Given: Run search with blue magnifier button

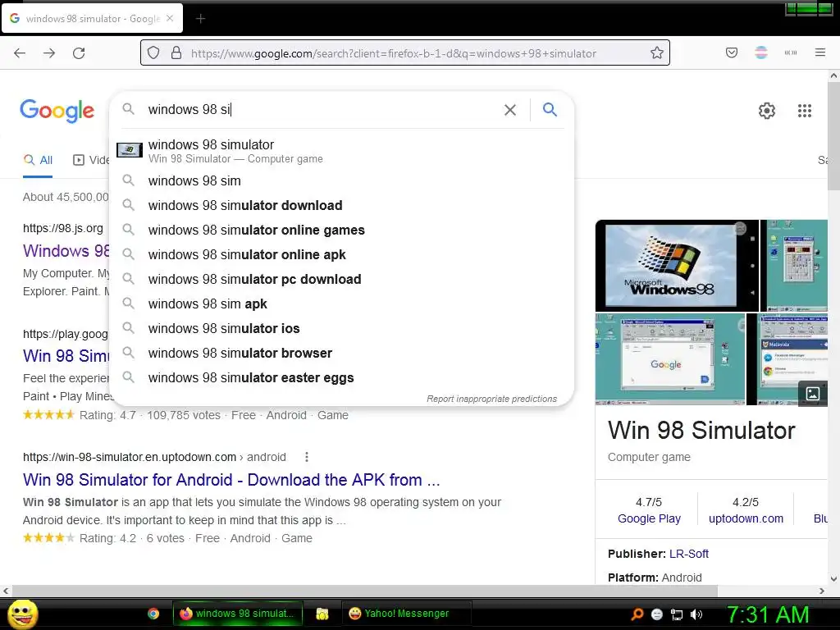Looking at the screenshot, I should point(550,109).
